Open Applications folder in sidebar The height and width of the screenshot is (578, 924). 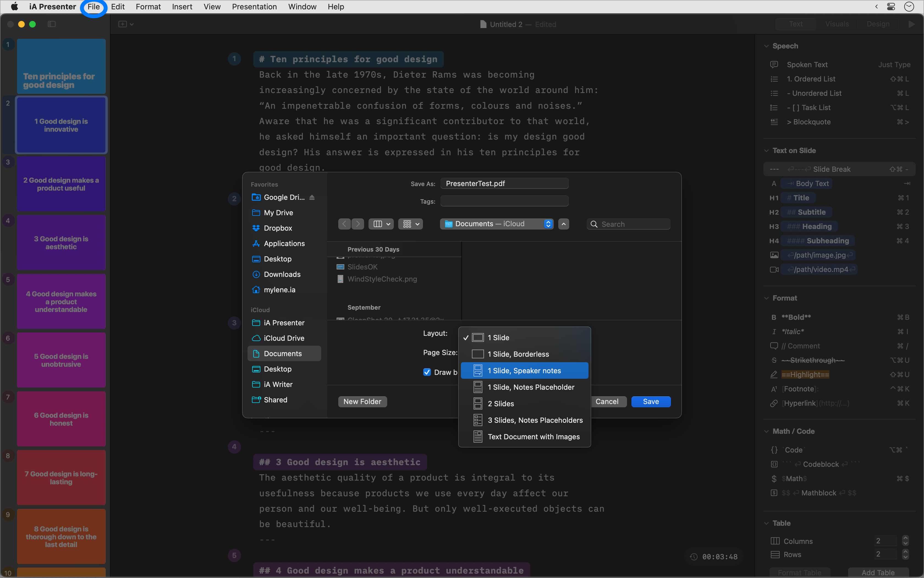point(284,244)
